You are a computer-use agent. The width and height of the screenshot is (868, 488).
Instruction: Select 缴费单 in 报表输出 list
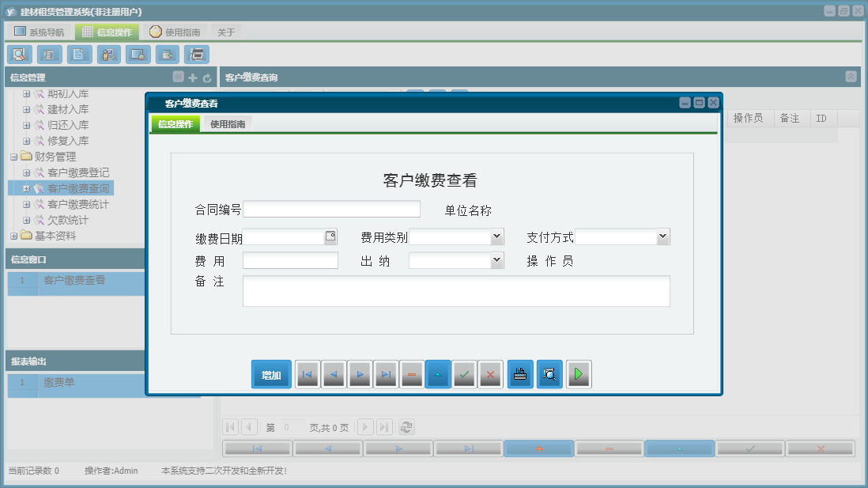coord(58,382)
